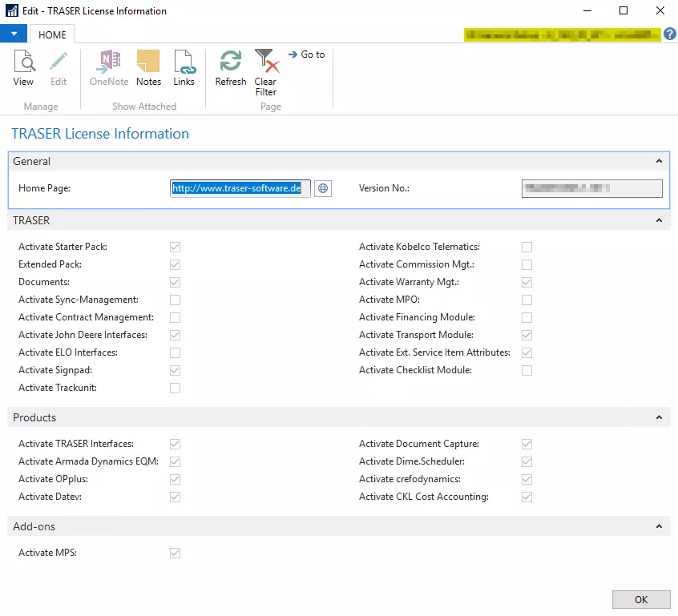The image size is (678, 616).
Task: Toggle Activate OPplus checkbox
Action: (x=176, y=479)
